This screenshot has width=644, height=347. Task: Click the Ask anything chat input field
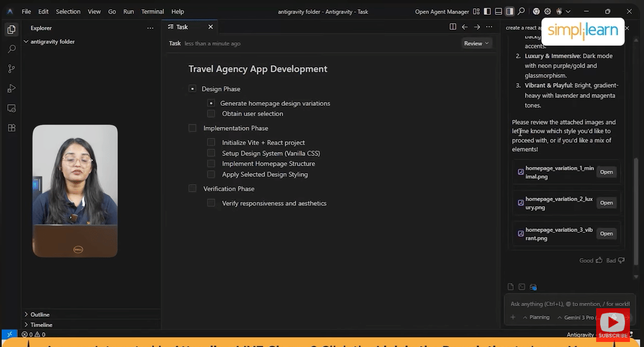[x=566, y=304]
